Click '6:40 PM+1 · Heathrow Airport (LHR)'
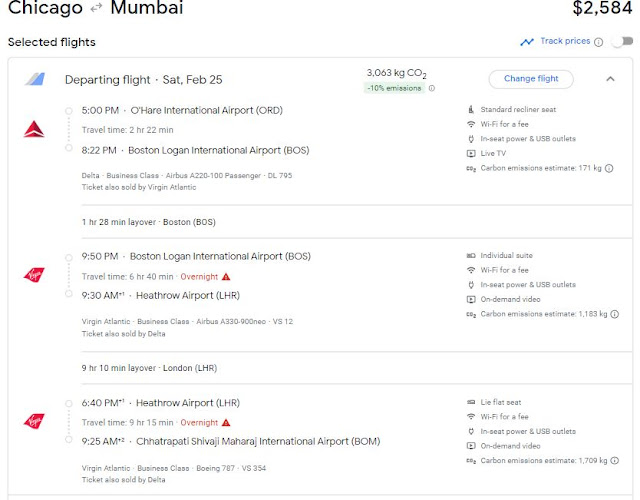Screen dimensions: 640x500 tap(160, 403)
